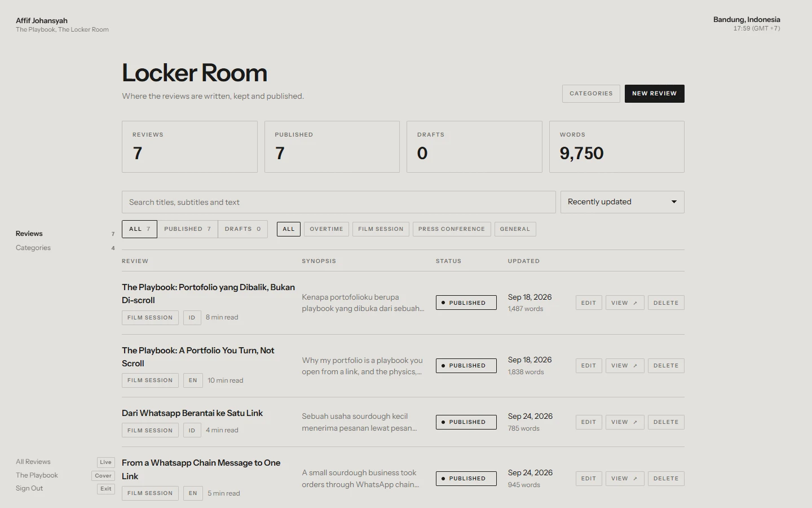Delete 'Portofolio yang Dibalik' review

point(666,303)
